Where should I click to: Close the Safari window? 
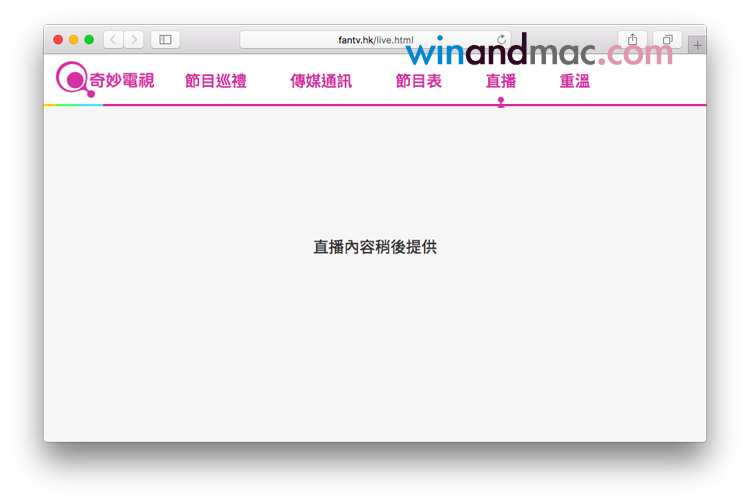58,40
